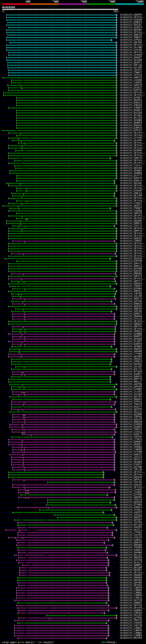The width and height of the screenshot is (146, 644).
Task: Select the label UniRef100_C5M457
Action: pos(131,241)
